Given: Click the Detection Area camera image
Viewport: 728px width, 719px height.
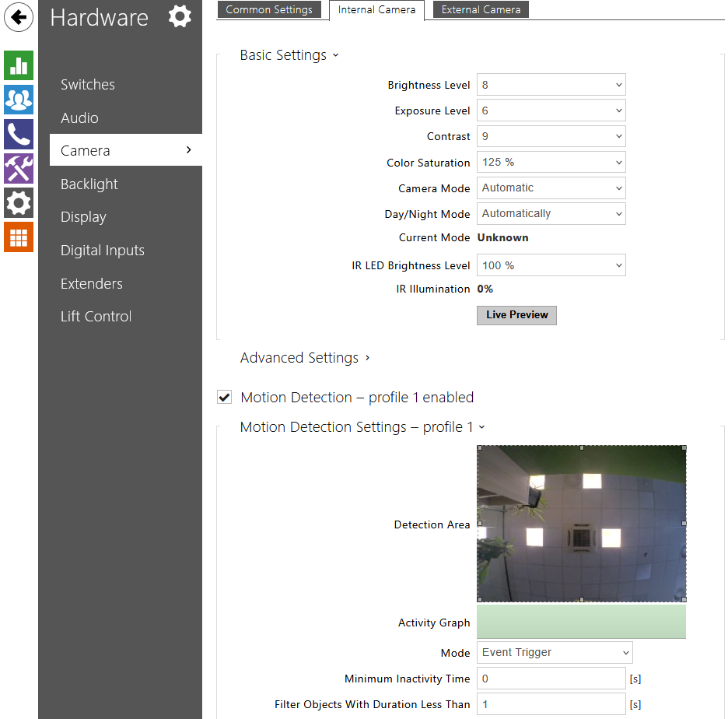Looking at the screenshot, I should coord(581,524).
